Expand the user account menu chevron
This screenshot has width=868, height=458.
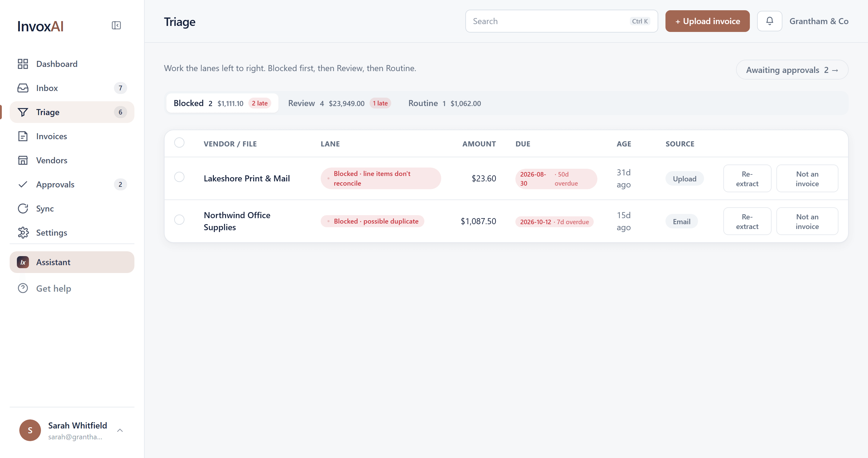[x=120, y=430]
